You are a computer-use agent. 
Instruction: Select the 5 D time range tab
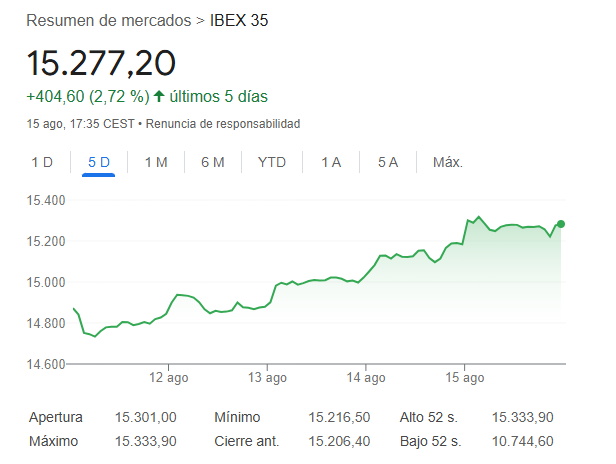pyautogui.click(x=99, y=162)
